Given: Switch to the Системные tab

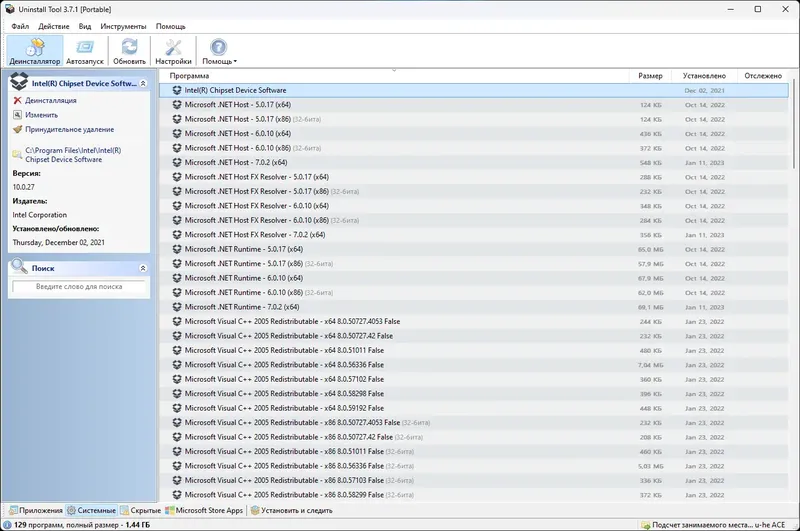Looking at the screenshot, I should click(91, 510).
